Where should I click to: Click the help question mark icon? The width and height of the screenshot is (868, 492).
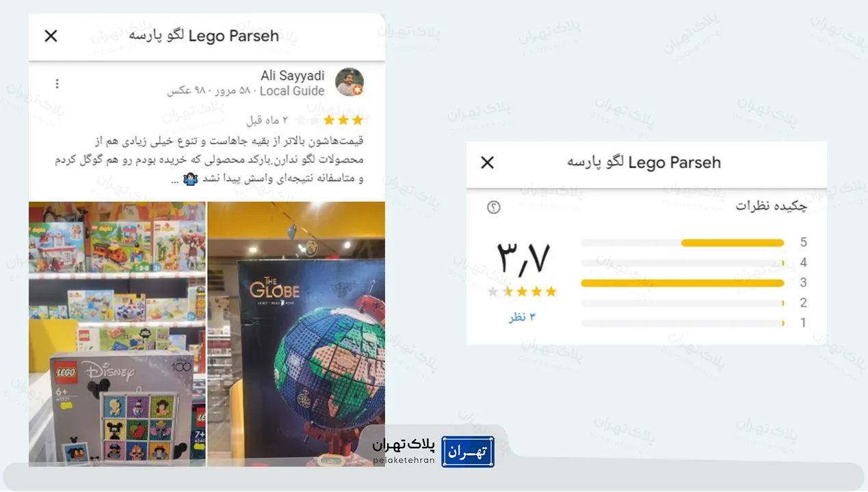(x=494, y=207)
